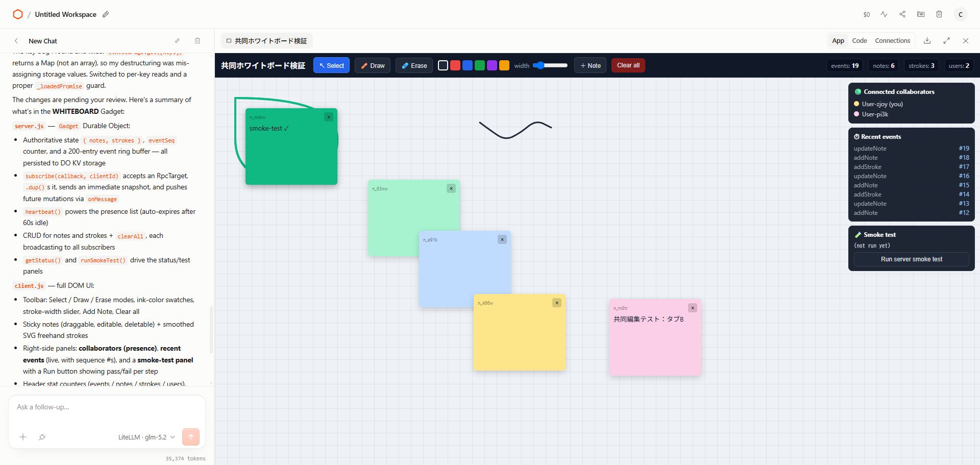Image resolution: width=980 pixels, height=465 pixels.
Task: Activate the Erase tool
Action: [414, 65]
